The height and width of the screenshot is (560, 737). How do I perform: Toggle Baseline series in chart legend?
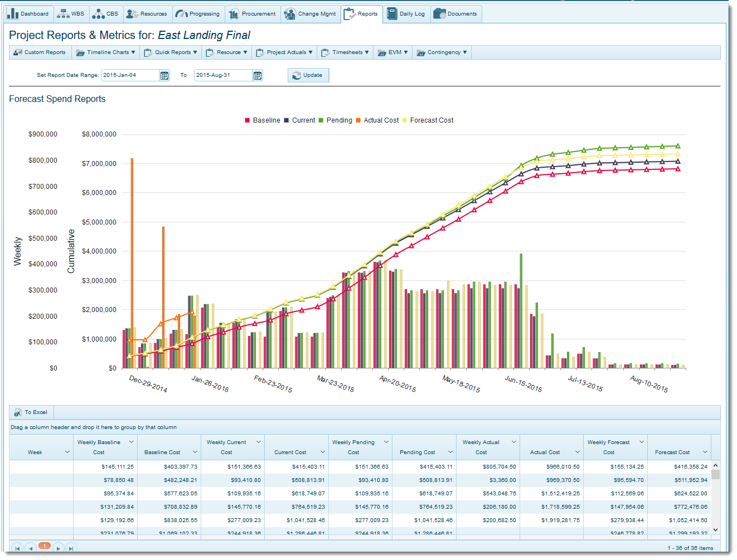pos(263,120)
